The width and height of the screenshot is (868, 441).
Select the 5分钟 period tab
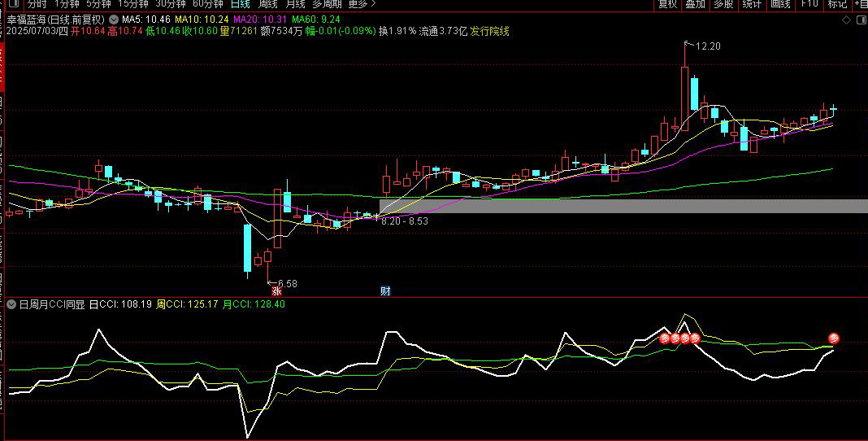[x=98, y=4]
